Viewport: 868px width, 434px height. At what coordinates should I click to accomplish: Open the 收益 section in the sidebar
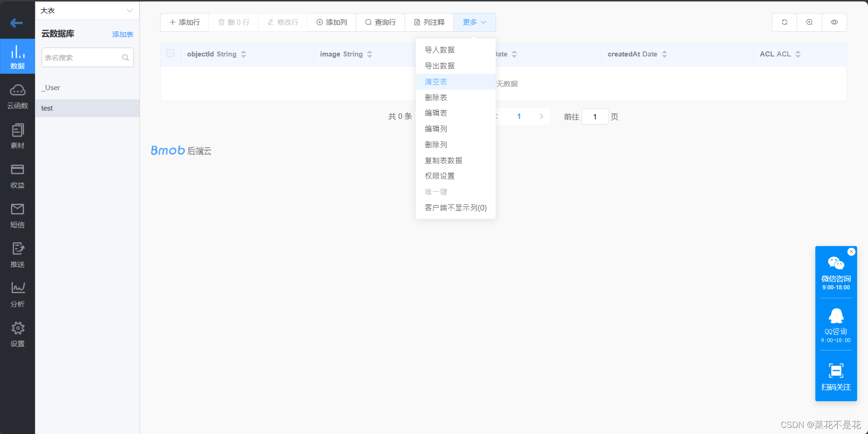[17, 175]
